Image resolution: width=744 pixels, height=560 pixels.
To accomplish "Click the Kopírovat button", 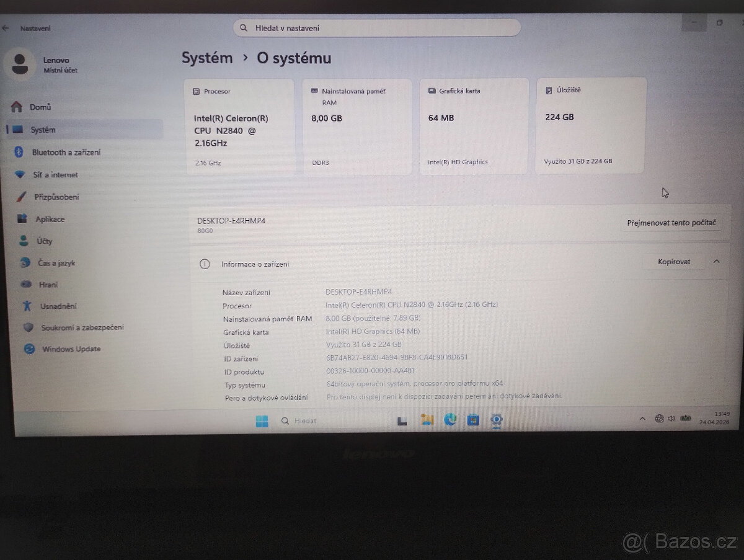I will tap(674, 262).
